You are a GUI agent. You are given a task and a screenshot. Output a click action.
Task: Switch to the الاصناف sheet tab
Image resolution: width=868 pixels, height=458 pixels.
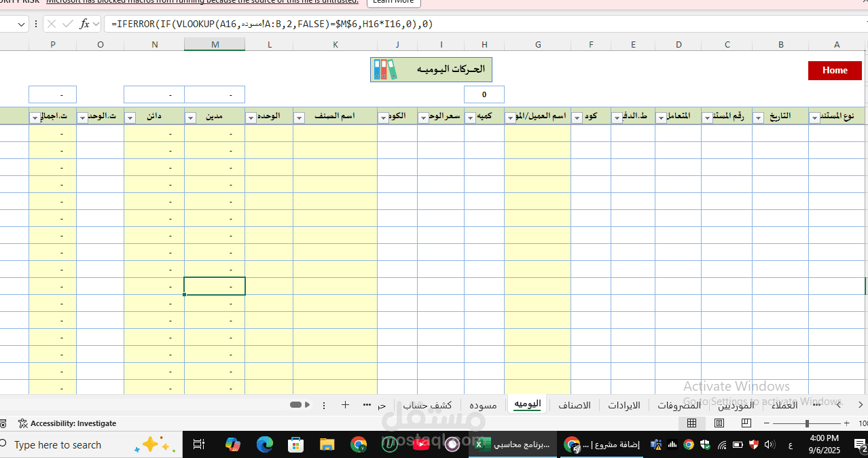tap(575, 405)
